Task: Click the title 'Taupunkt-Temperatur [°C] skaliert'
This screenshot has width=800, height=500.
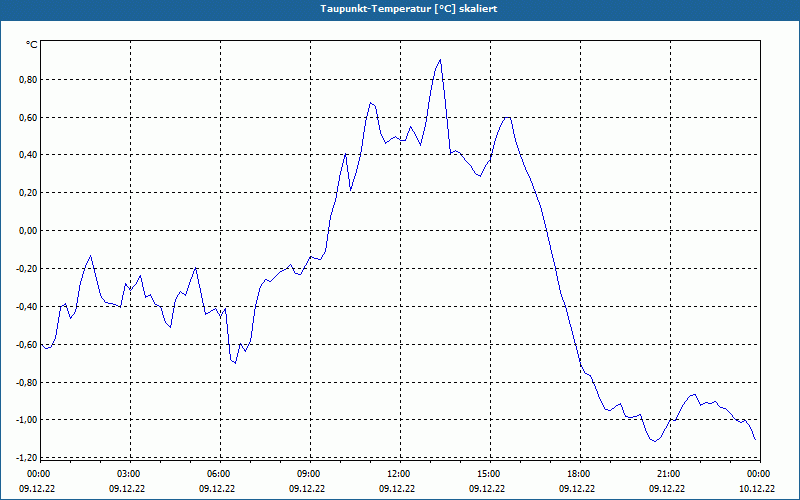Action: tap(409, 9)
